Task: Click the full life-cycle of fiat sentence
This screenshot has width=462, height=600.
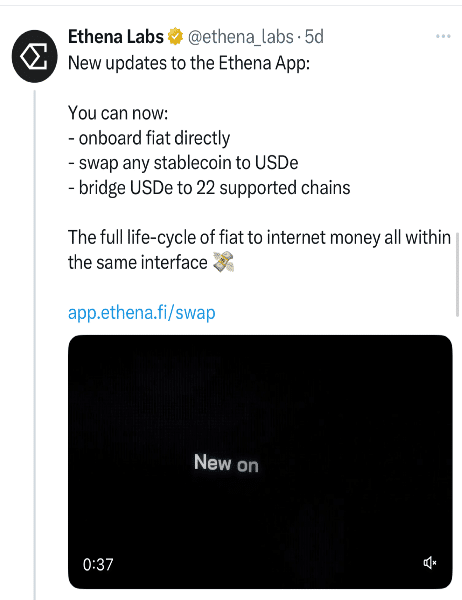Action: [x=259, y=250]
